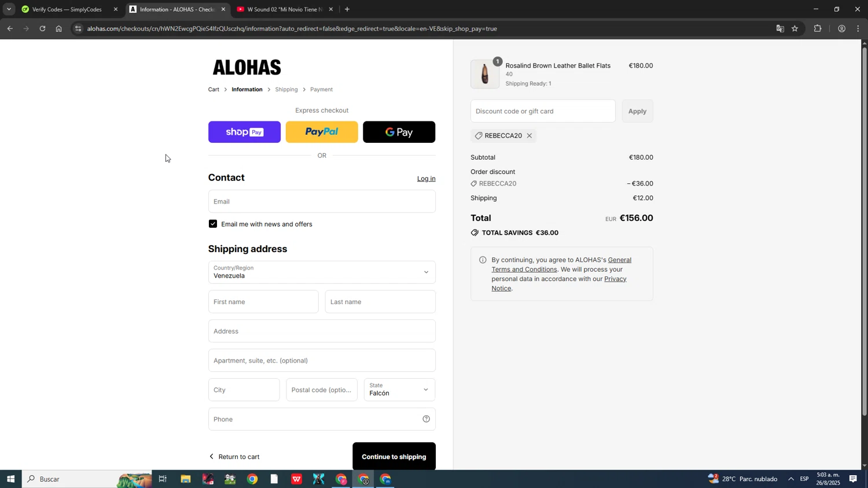Open Chrome profile icon

841,28
